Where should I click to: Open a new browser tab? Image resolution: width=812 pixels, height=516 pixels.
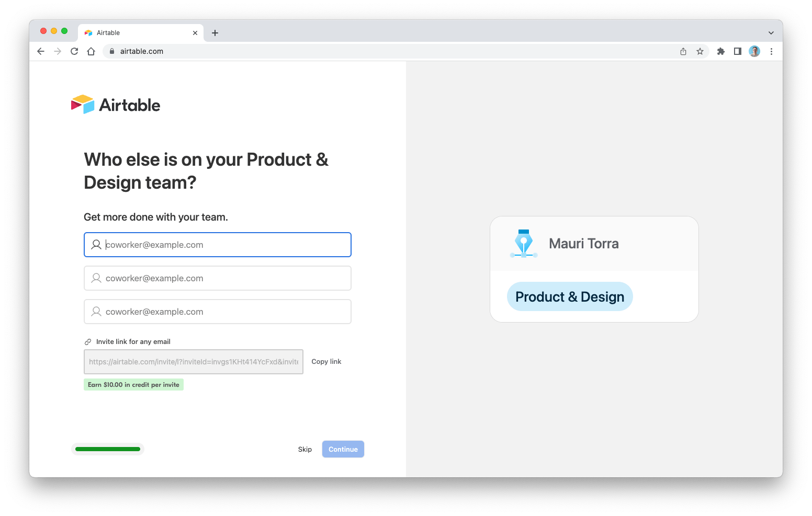[x=215, y=32]
